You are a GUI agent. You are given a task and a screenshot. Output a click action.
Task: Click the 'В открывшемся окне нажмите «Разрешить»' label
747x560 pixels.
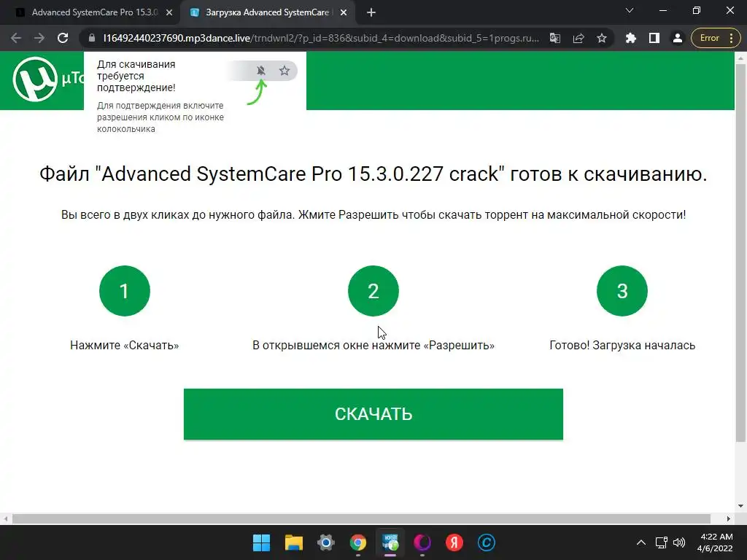pos(373,345)
